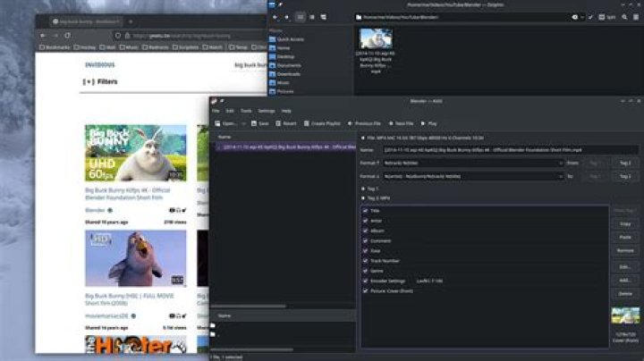Viewport: 644px width, 361px height.
Task: Click the horizontal scrollbar under Kid3 file list
Action: (248, 306)
